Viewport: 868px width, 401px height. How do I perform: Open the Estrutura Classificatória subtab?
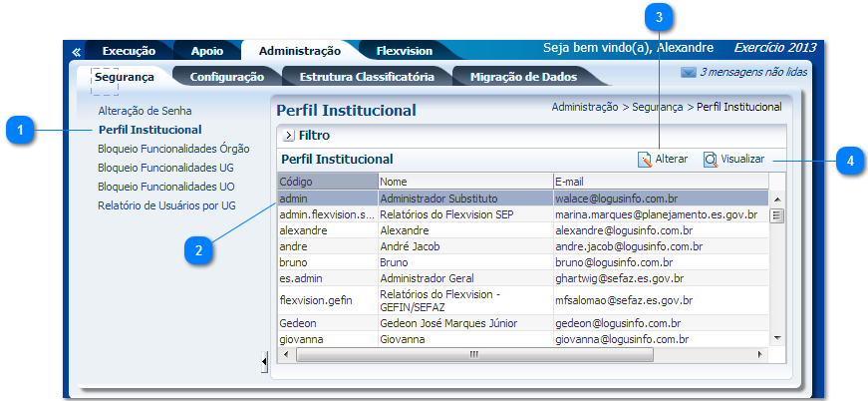[x=366, y=76]
